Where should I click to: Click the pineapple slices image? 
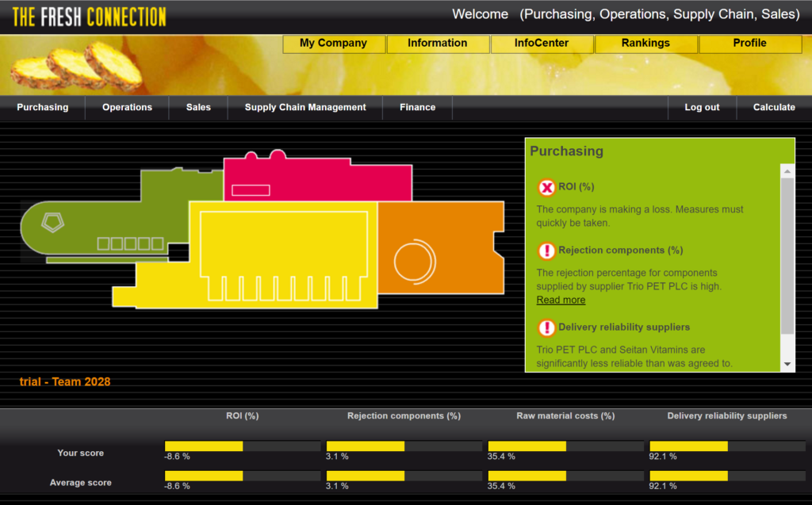(x=77, y=67)
